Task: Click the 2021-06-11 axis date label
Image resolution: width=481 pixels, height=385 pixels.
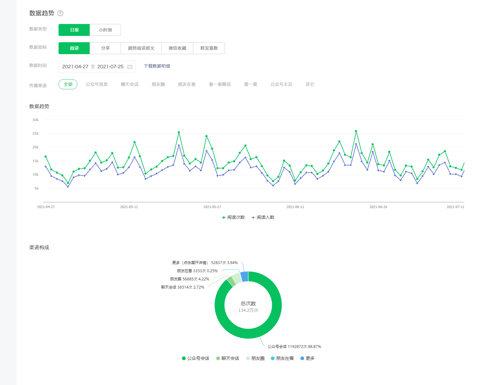Action: (x=295, y=207)
